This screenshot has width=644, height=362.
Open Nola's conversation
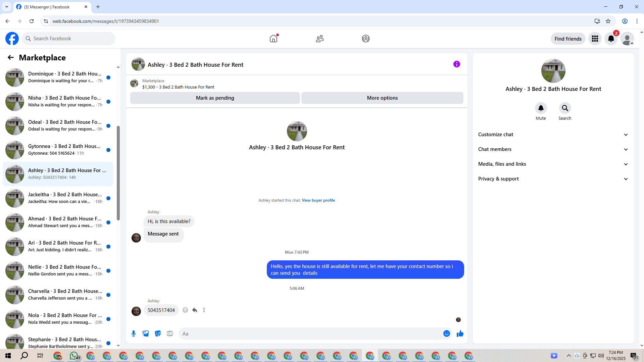[58, 319]
